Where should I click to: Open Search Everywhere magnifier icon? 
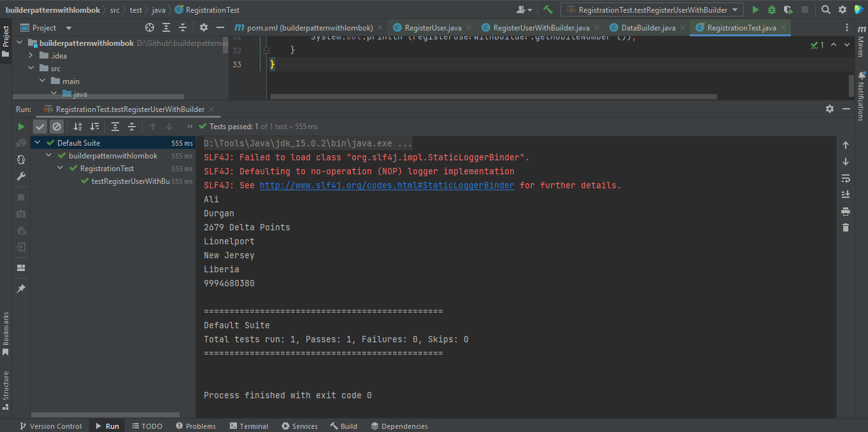click(x=826, y=10)
